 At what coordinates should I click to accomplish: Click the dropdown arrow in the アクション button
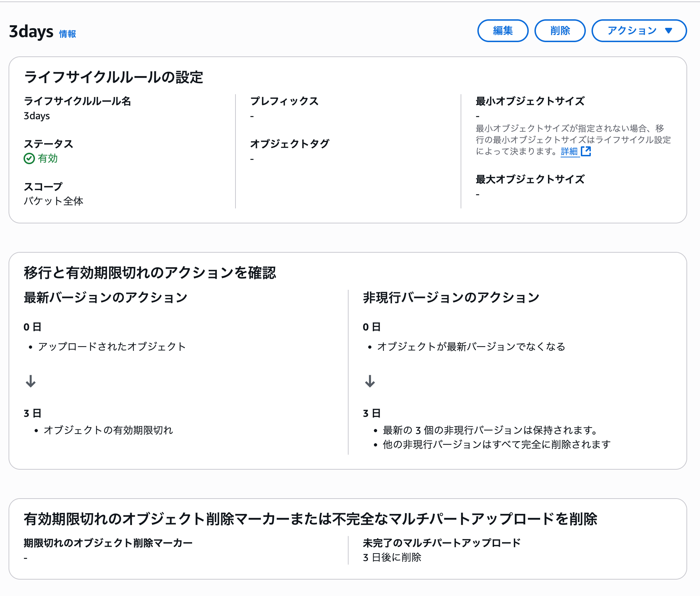pos(669,31)
